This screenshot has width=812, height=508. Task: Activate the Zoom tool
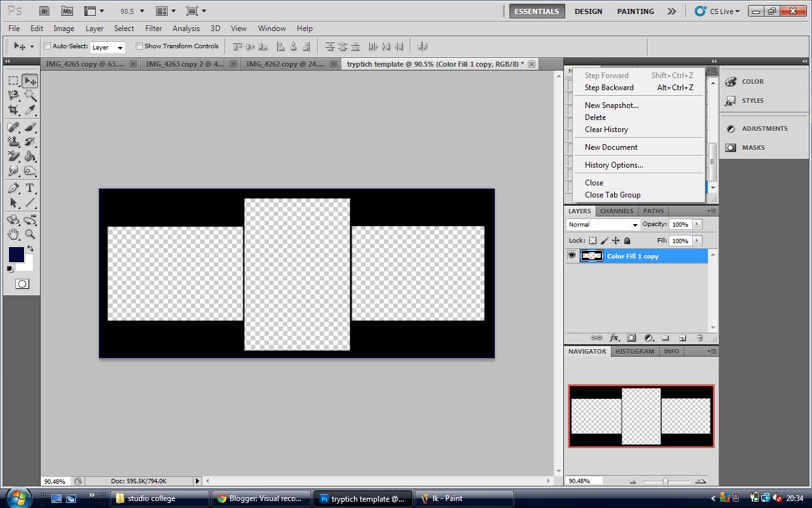29,234
